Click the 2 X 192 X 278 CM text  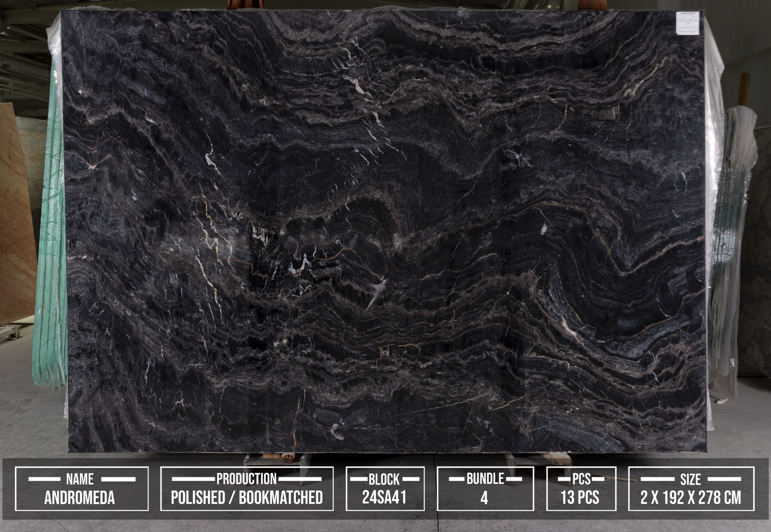691,498
